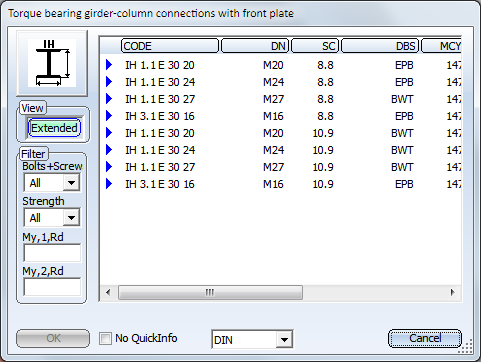Select code IH 3.1 E 30 16 with strength 10.9
481x362 pixels.
pos(160,184)
